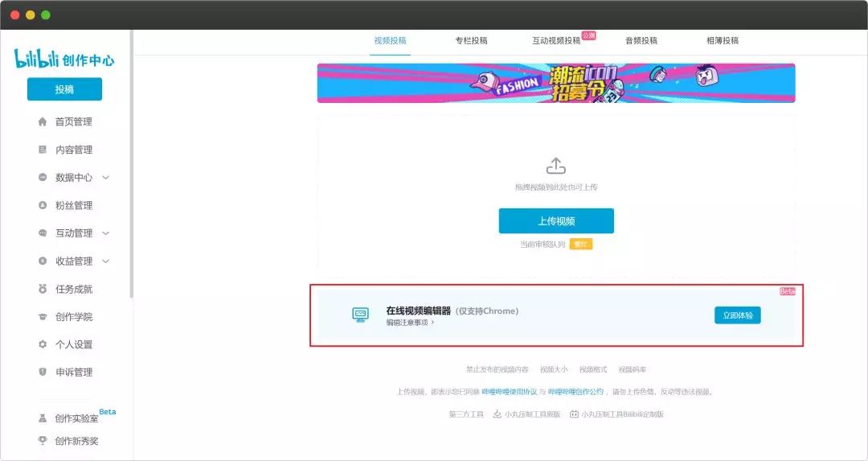Click the fans icon beside 粉丝管理
The image size is (868, 461).
click(x=43, y=205)
